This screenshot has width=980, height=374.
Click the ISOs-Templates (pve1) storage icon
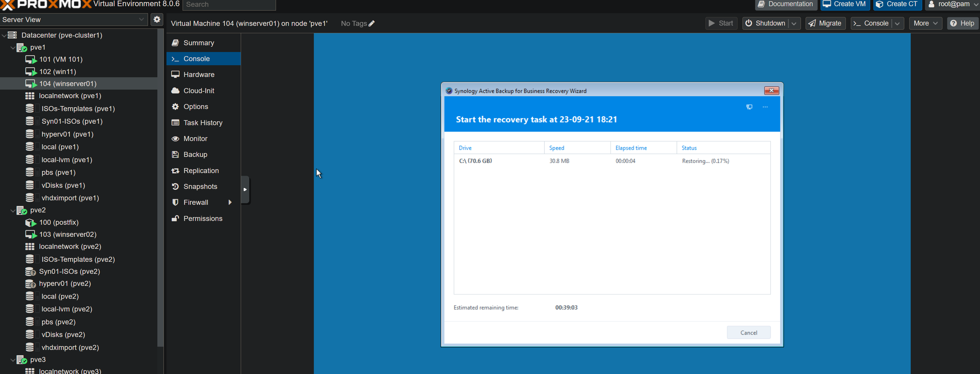pos(30,108)
